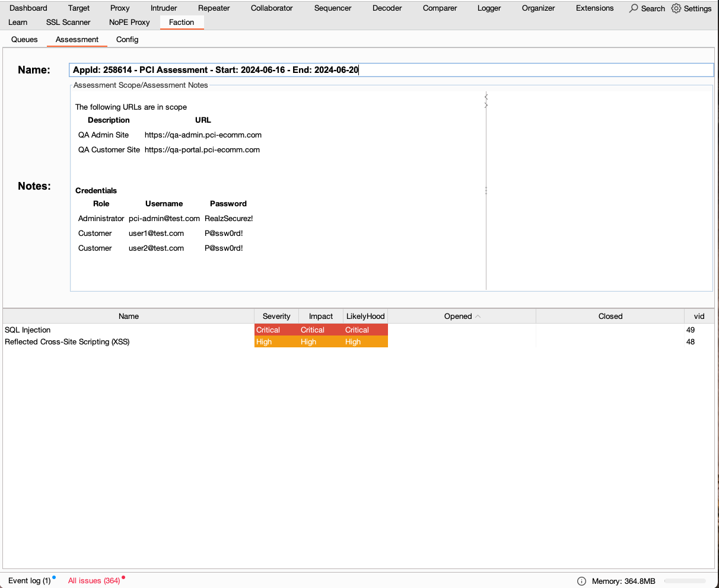This screenshot has height=588, width=719.
Task: Click the assessment Name input field
Action: pyautogui.click(x=392, y=70)
